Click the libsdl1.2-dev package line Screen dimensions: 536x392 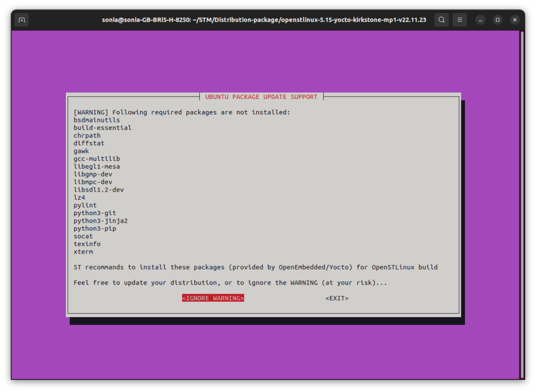pos(98,190)
